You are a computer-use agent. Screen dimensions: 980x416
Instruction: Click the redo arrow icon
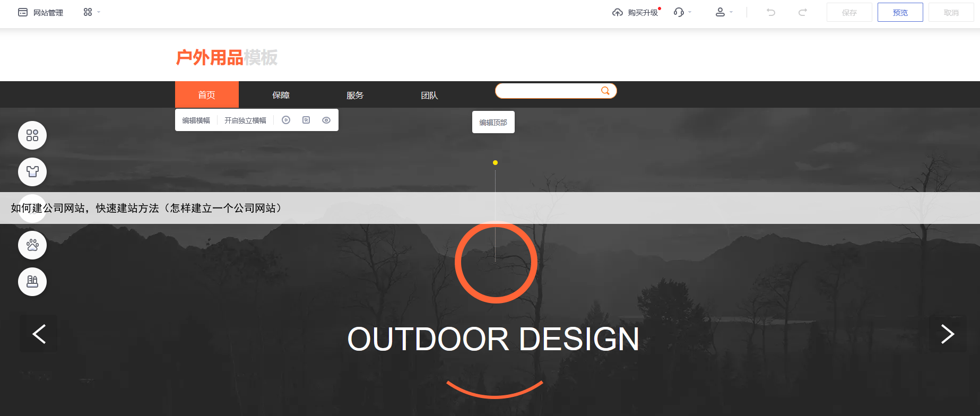(803, 12)
